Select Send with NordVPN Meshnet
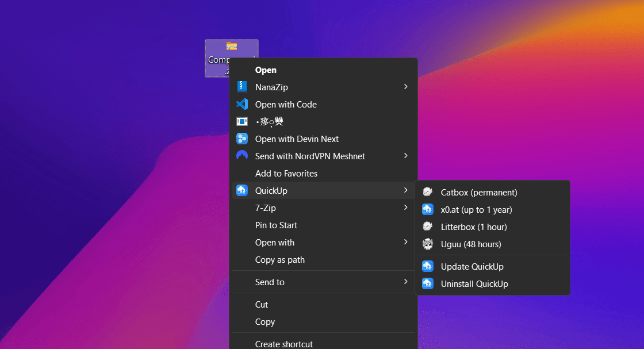This screenshot has height=349, width=644. (323, 156)
